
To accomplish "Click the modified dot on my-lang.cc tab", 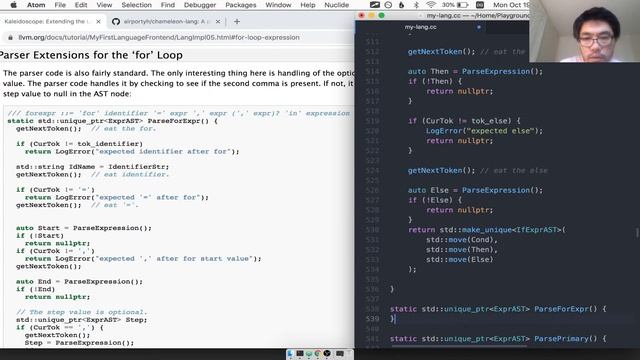I will (479, 27).
